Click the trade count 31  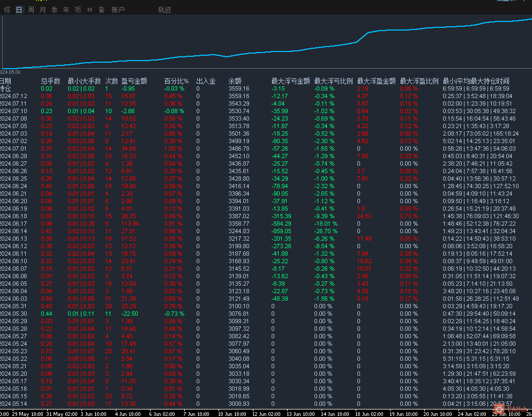(108, 299)
